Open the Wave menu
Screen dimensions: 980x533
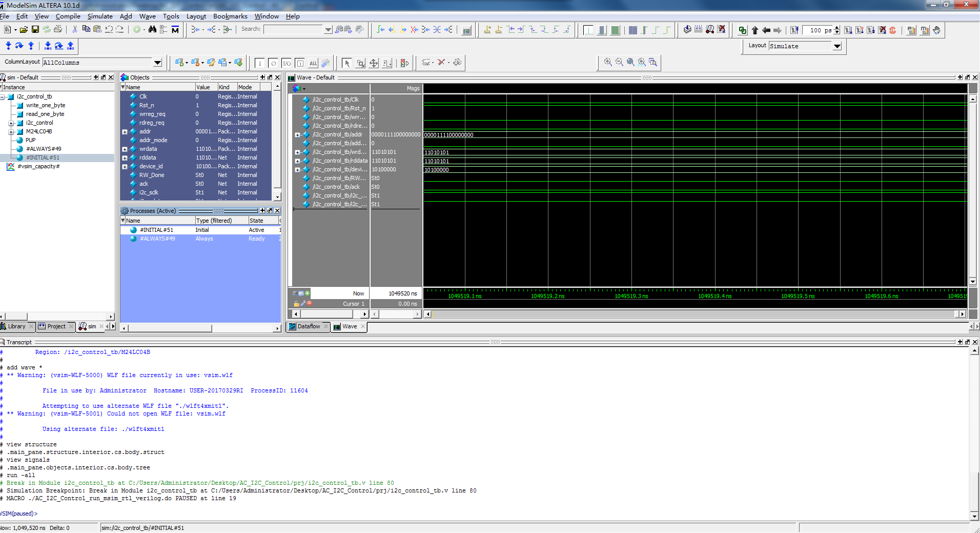pyautogui.click(x=147, y=16)
